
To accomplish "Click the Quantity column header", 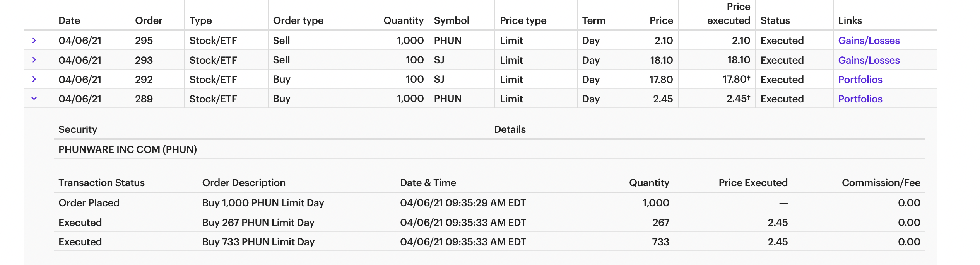I will [403, 20].
